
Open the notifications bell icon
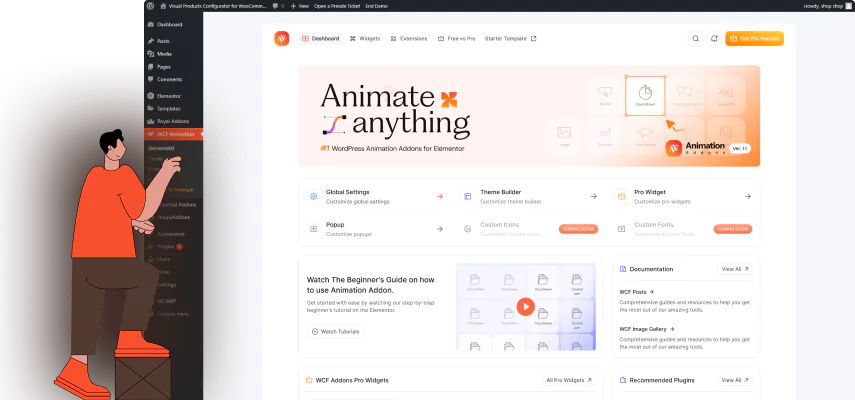pyautogui.click(x=714, y=39)
